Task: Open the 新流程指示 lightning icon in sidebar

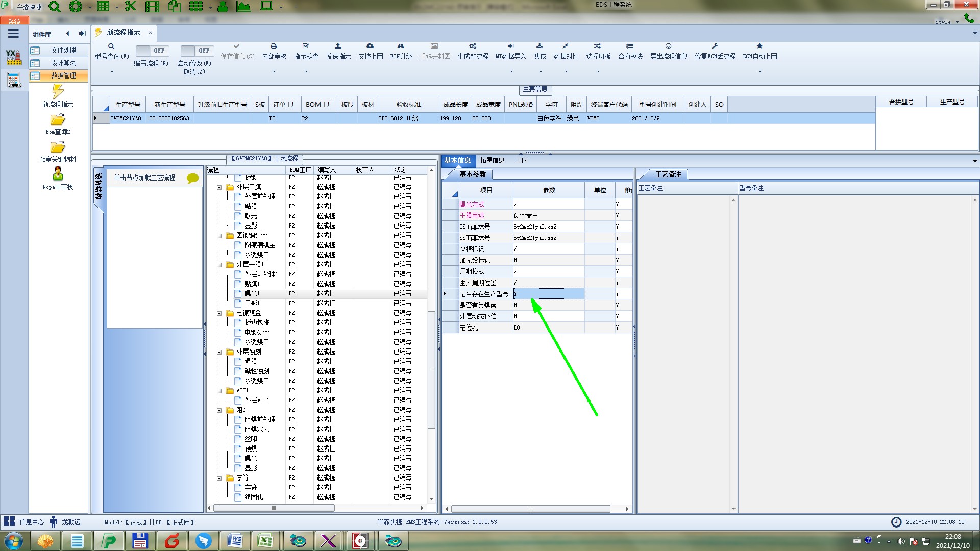Action: (x=58, y=92)
